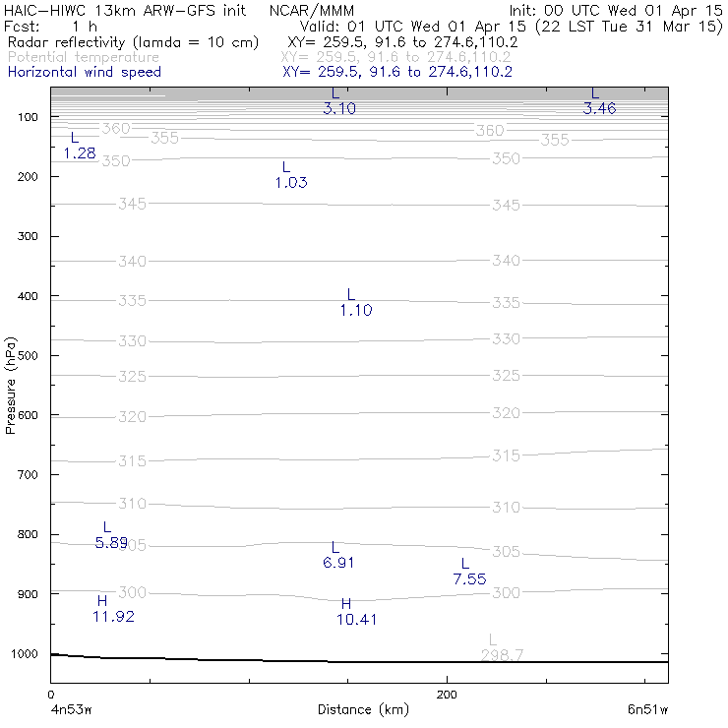Click the 'Valid: 01 UTC Wed 01 Apr 15' text
This screenshot has width=728, height=728.
[413, 27]
